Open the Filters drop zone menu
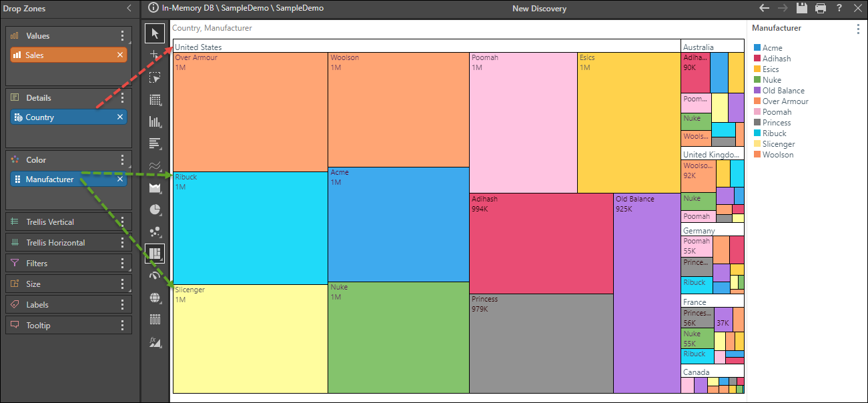 pyautogui.click(x=122, y=263)
